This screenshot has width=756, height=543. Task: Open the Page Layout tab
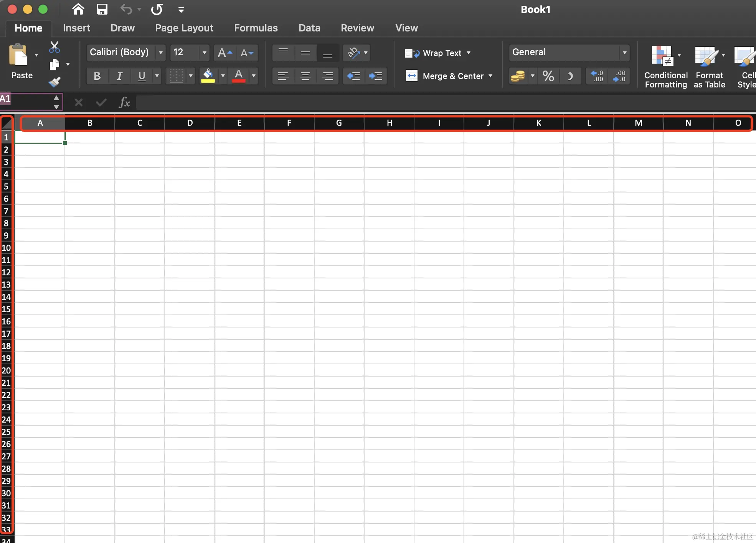click(x=184, y=28)
